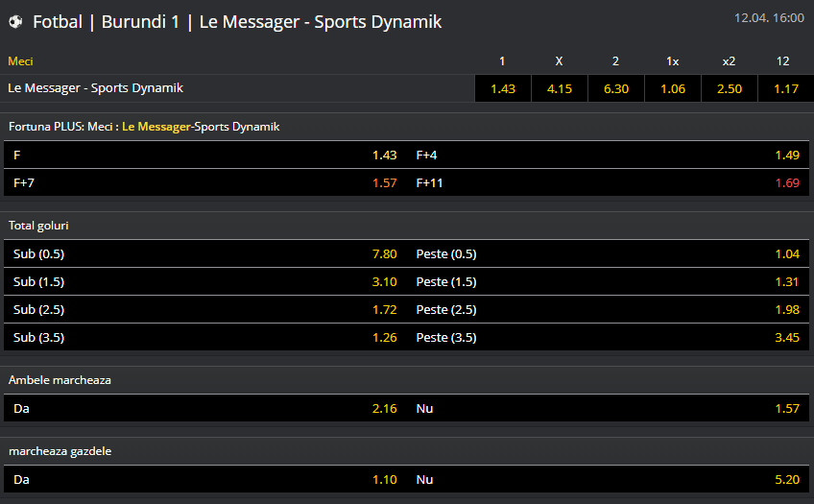Pick the 12 double chance odds 1.17
The image size is (814, 504).
785,88
